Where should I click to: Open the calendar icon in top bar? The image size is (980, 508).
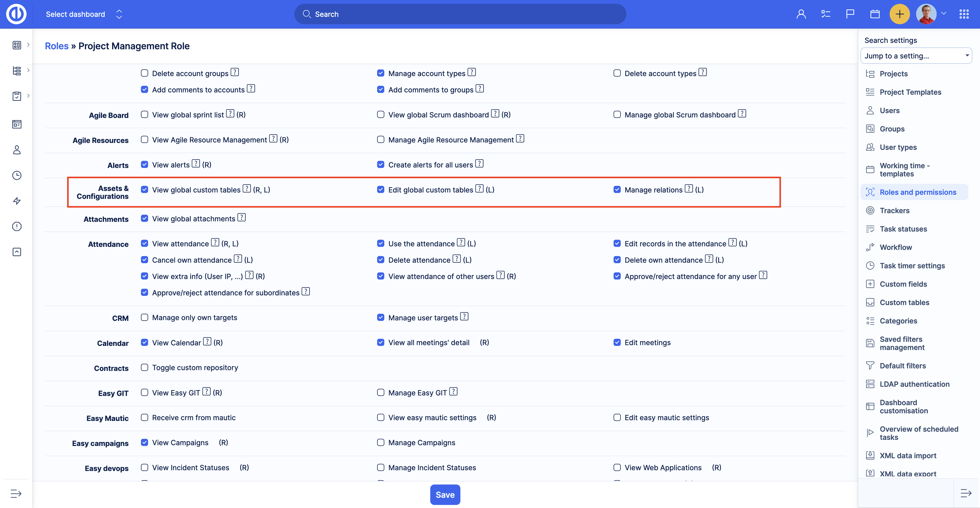(875, 15)
